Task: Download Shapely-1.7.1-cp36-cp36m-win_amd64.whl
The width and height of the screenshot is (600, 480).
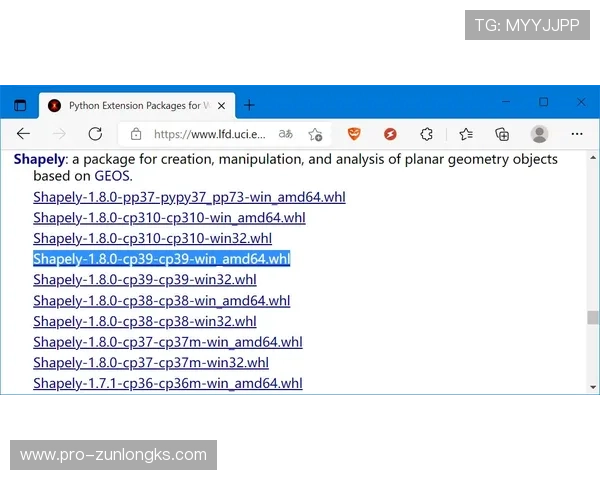Action: point(167,383)
